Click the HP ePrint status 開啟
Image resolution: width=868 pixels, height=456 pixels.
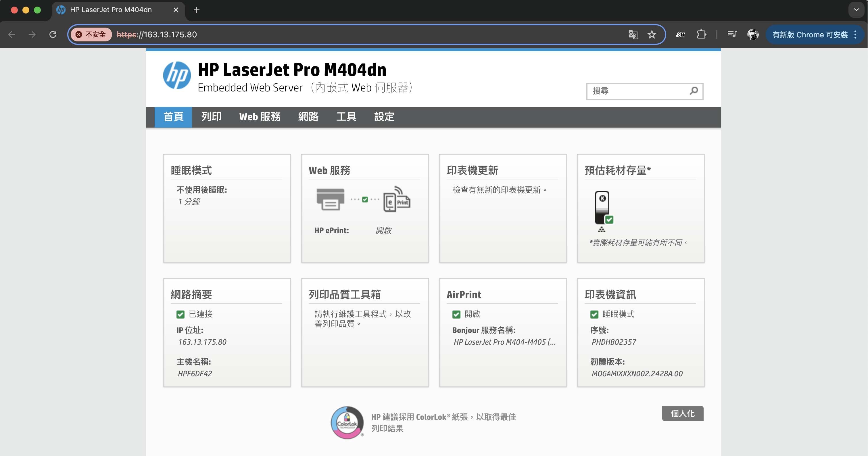[x=383, y=231]
